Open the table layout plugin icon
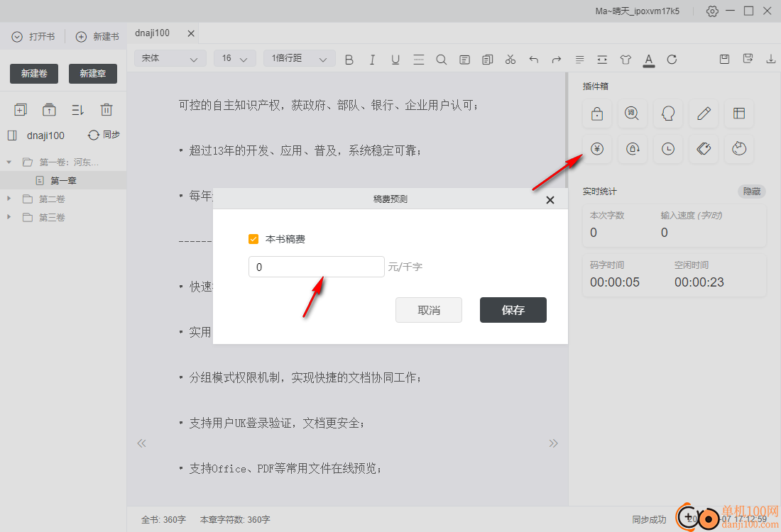 [x=739, y=113]
